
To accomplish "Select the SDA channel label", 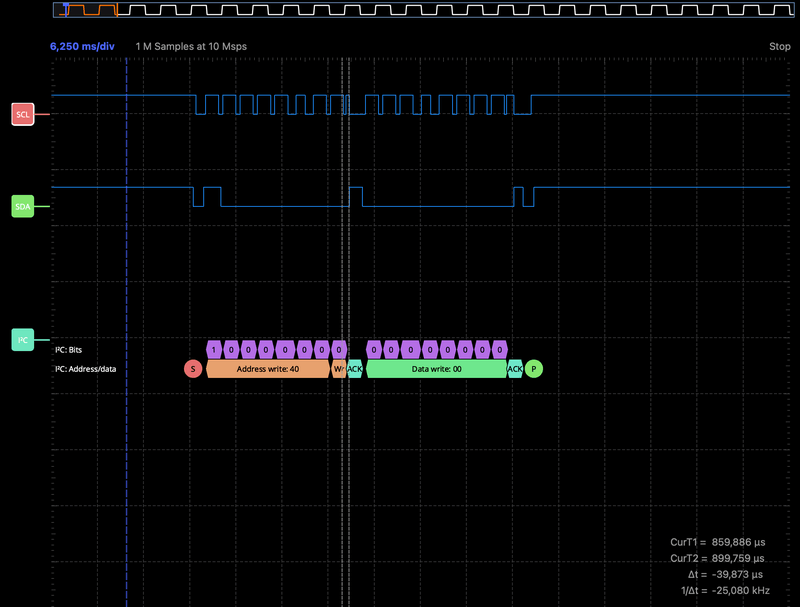I will tap(23, 207).
